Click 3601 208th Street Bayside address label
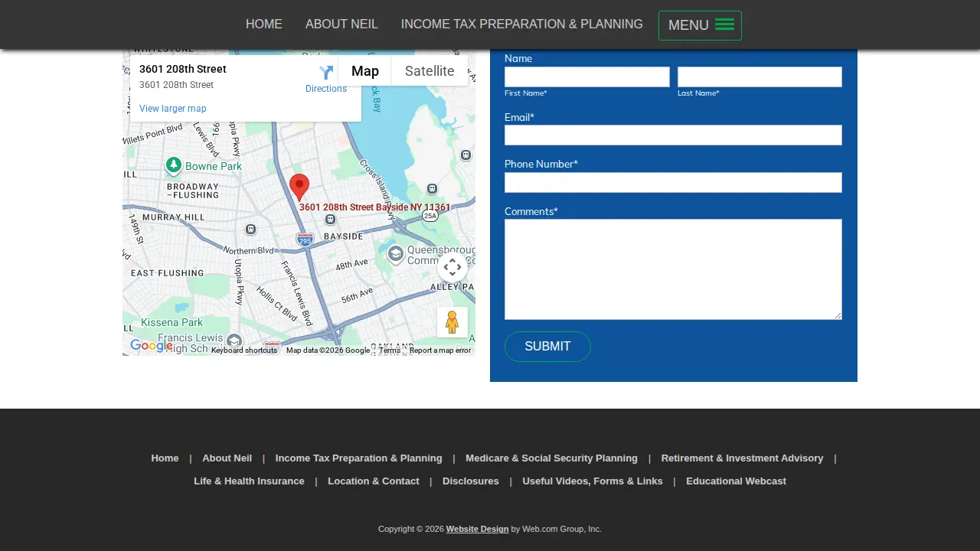The image size is (980, 551). (x=375, y=207)
